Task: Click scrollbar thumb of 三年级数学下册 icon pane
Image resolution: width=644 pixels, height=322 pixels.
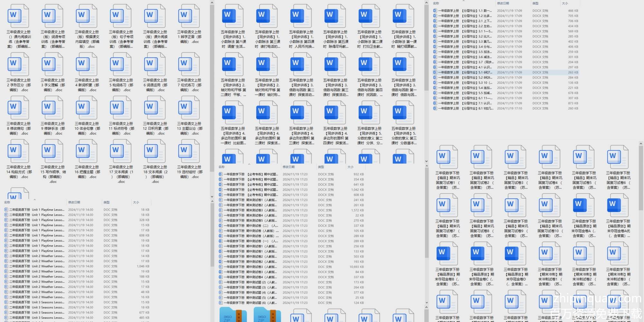Action: 641,177
